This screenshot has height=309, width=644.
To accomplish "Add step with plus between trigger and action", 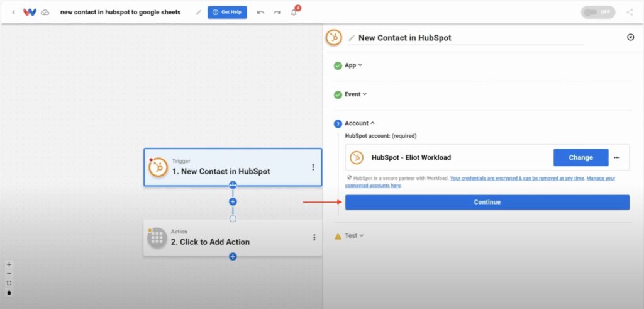I will 233,202.
